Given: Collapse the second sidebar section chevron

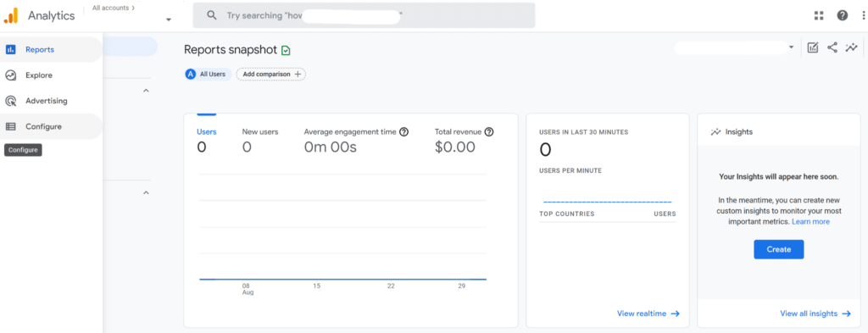Looking at the screenshot, I should pyautogui.click(x=146, y=192).
